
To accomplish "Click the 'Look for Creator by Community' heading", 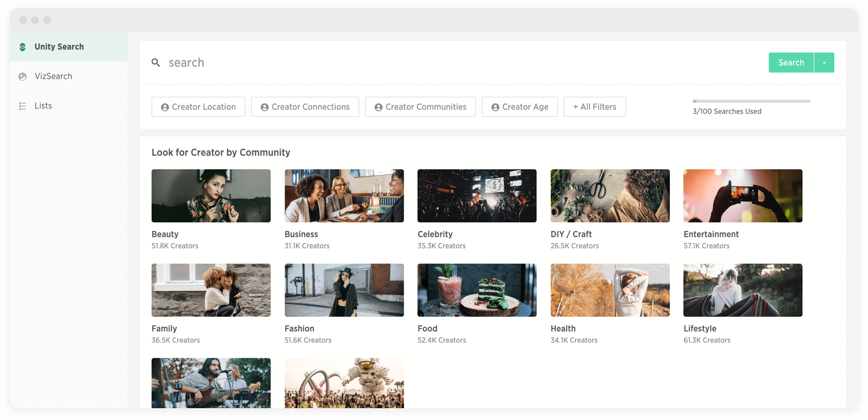I will point(221,153).
